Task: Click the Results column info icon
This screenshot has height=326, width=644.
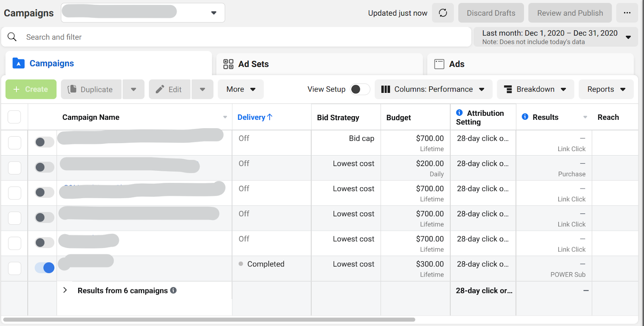Action: coord(525,117)
